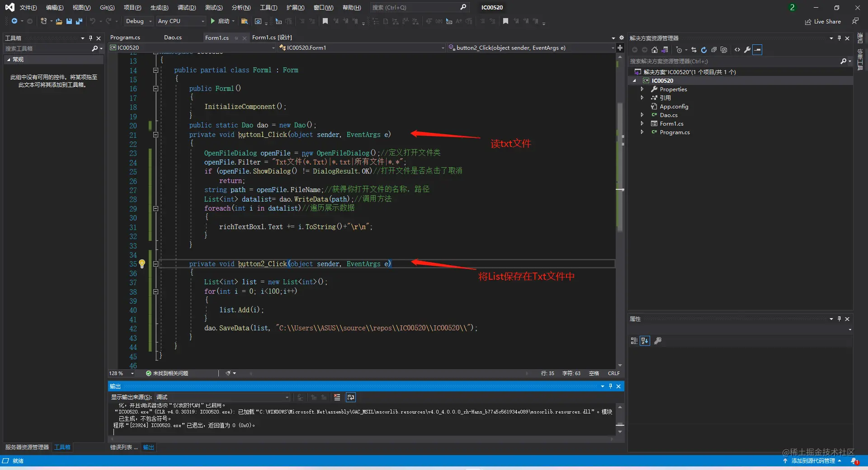Pin the Solution Explorer panel

click(839, 38)
